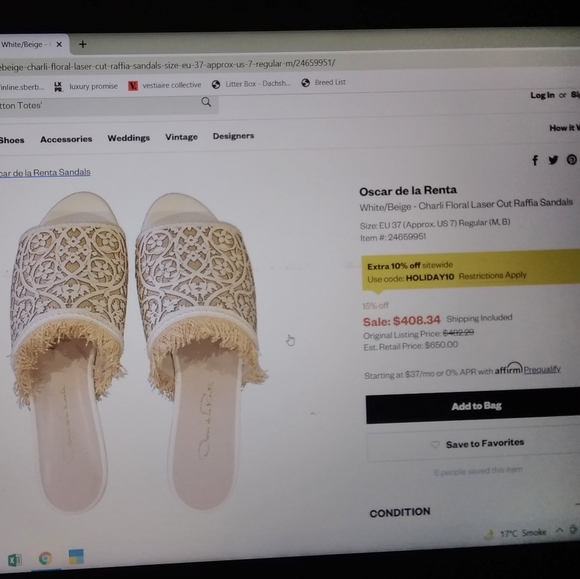Share the item on Facebook

coord(535,160)
